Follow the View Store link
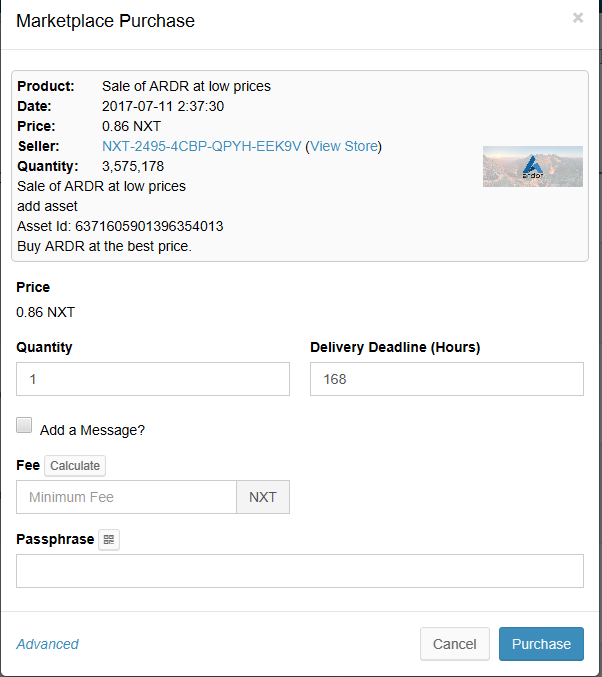This screenshot has height=677, width=602. 344,146
